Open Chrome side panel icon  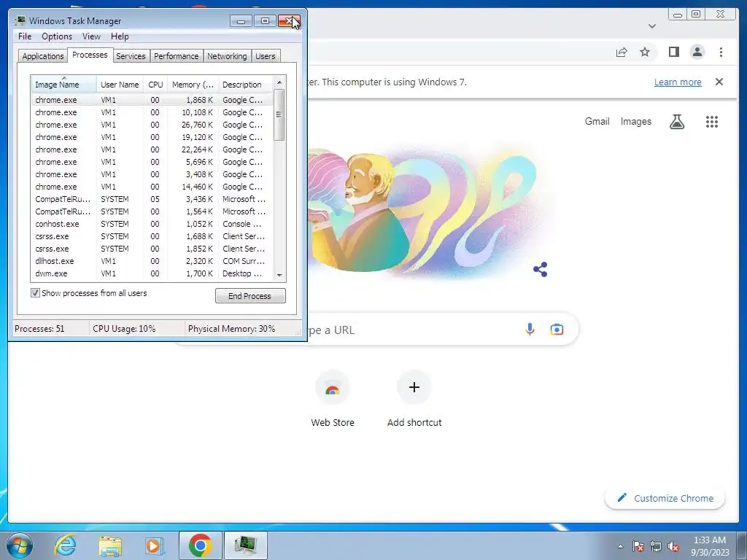coord(673,52)
